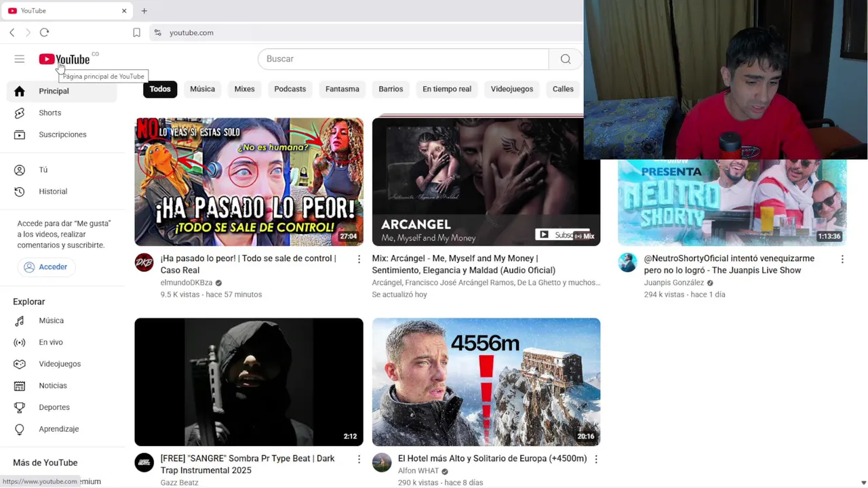Select the Videojuegos filter chip

point(512,89)
